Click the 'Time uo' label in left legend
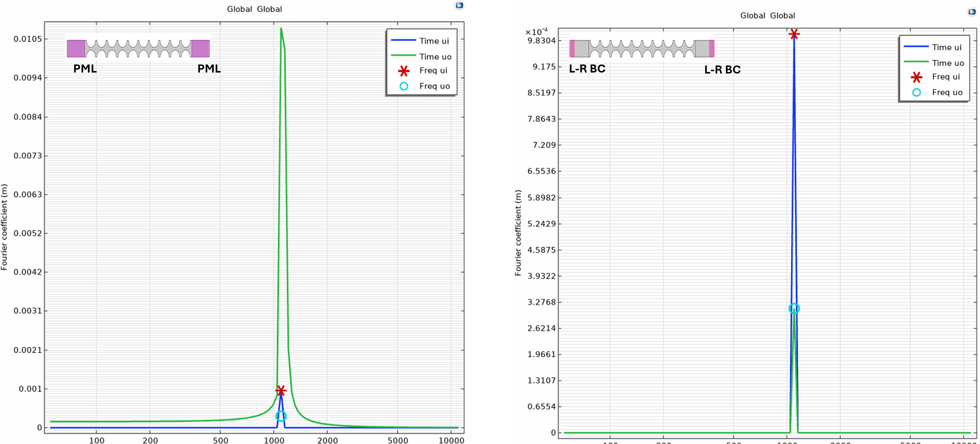 pos(435,57)
